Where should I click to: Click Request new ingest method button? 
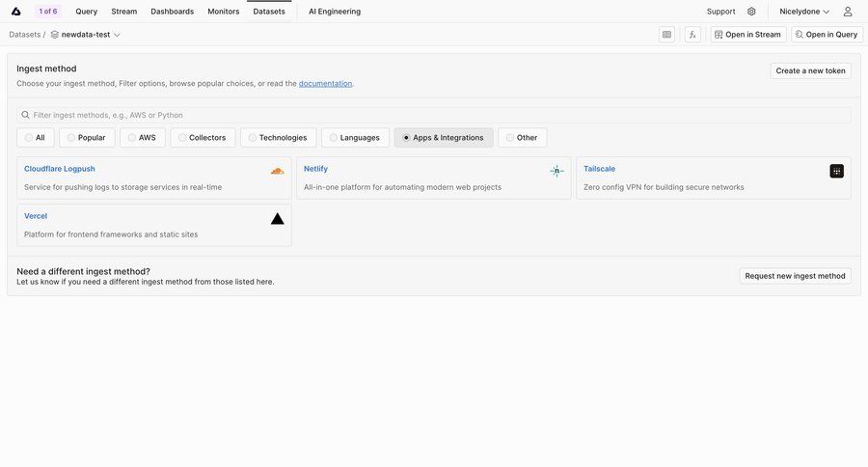click(795, 276)
